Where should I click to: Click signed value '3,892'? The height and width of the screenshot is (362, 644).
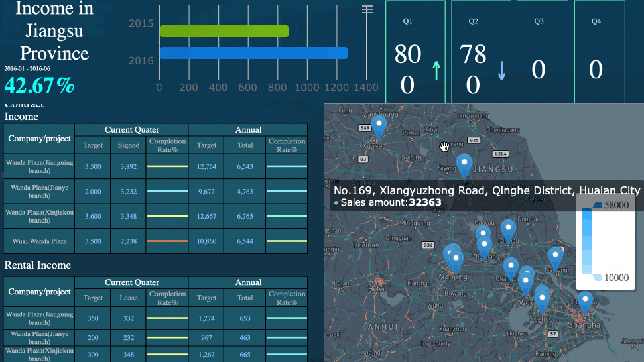(x=129, y=166)
